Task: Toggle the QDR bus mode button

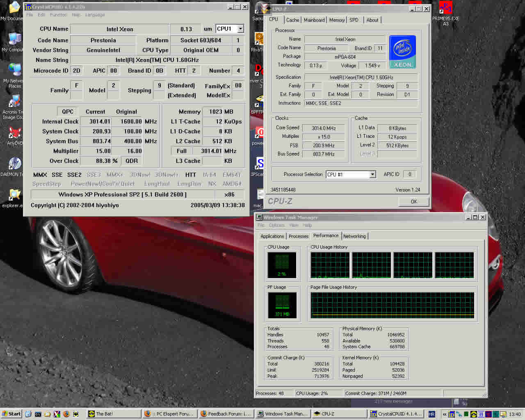Action: [132, 161]
